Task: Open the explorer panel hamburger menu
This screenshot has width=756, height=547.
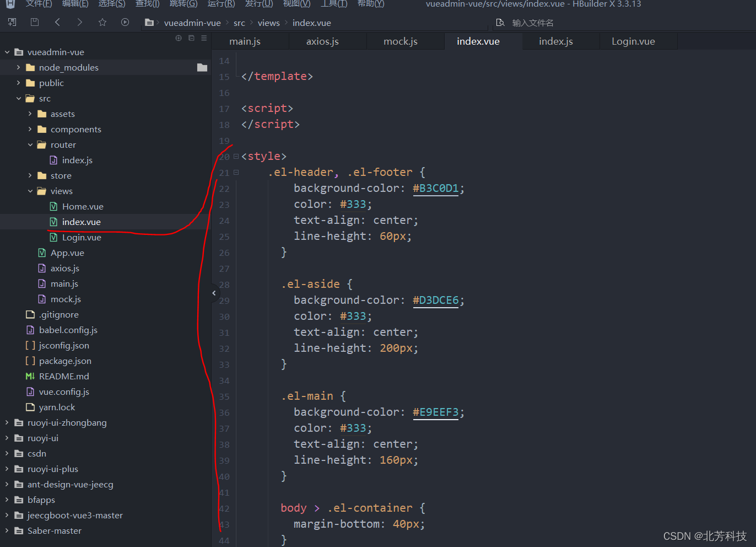Action: coord(204,38)
